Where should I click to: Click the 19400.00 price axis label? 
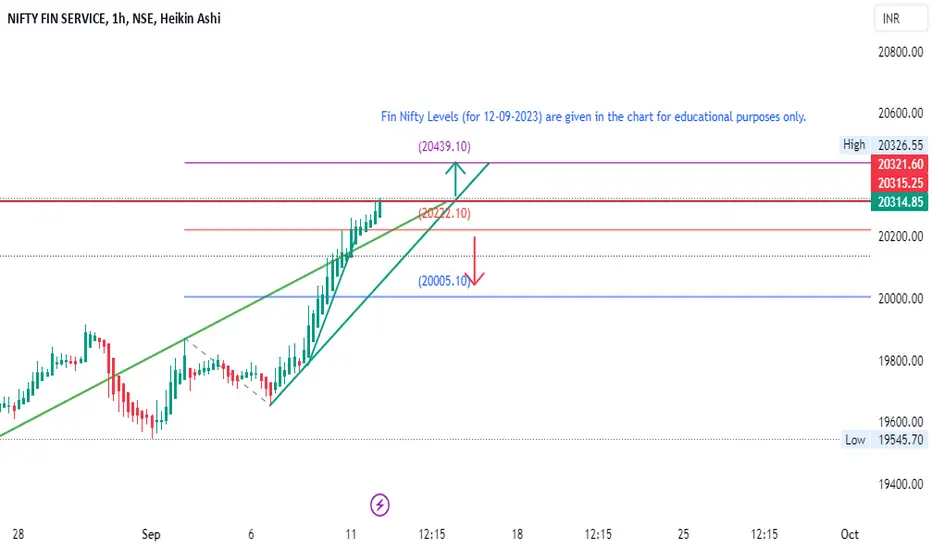pos(900,484)
